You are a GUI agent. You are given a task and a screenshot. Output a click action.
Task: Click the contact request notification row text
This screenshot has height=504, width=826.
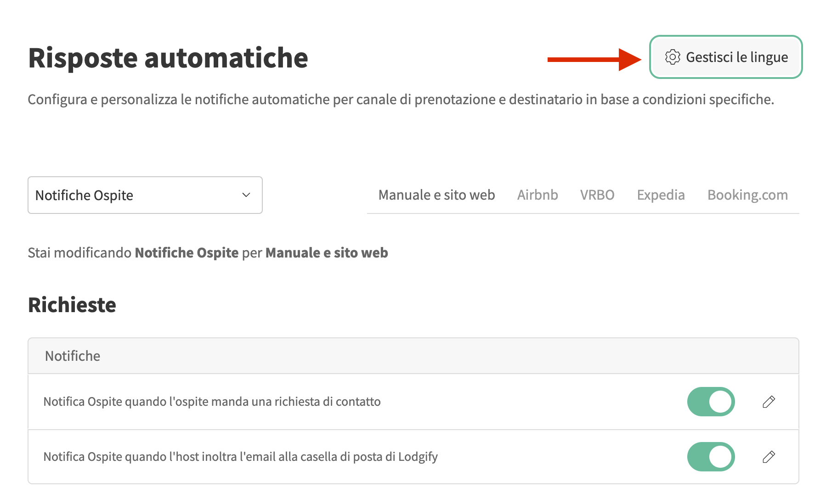pos(212,402)
